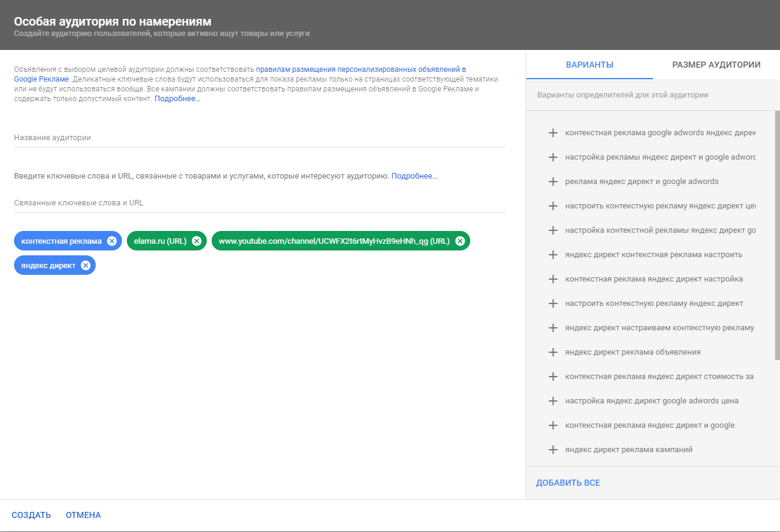Open the personalized ads policy link
This screenshot has height=532, width=780.
(360, 69)
